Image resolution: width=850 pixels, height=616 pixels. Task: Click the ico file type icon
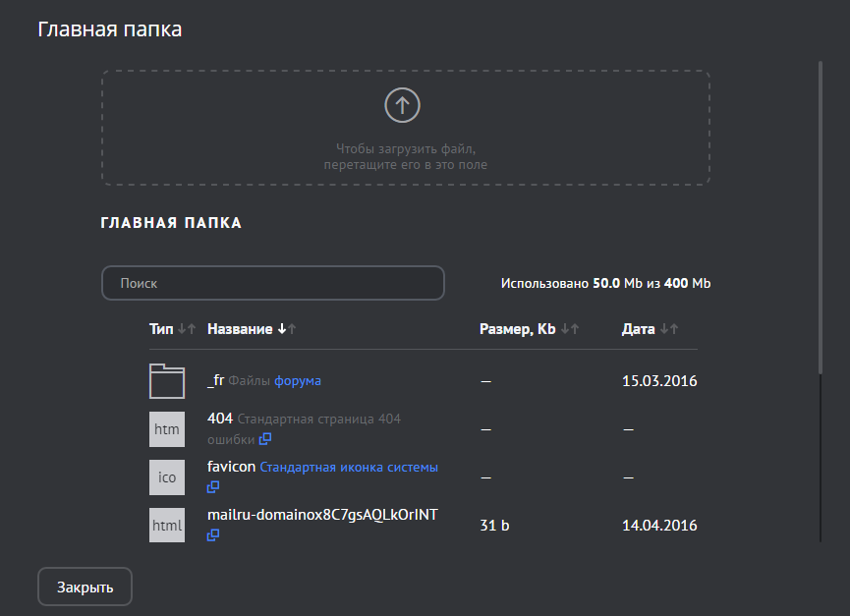pos(167,477)
